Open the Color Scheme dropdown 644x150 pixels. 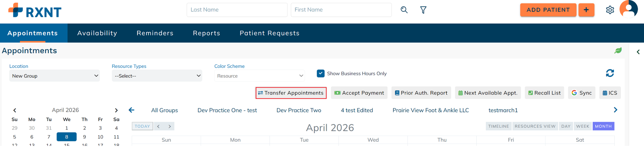click(259, 76)
